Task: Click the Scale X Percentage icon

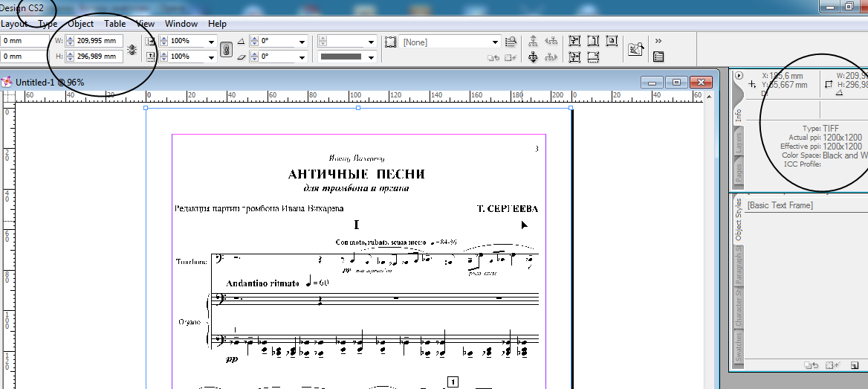Action: 151,41
